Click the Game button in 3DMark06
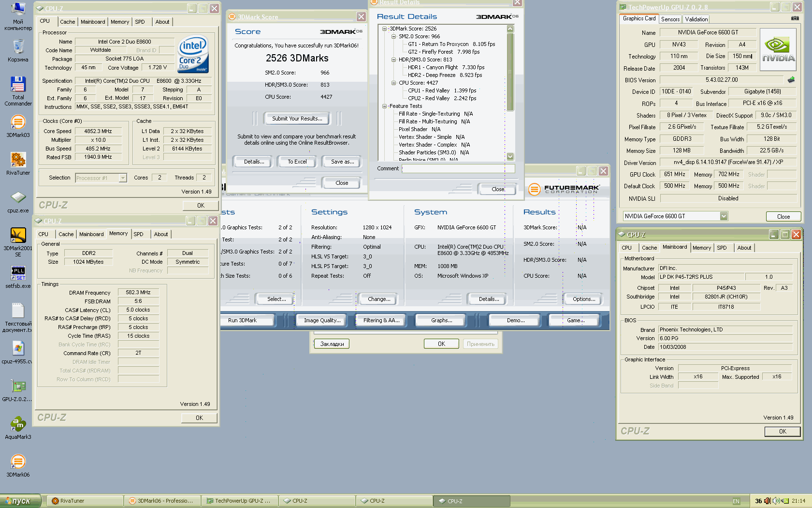 coord(575,320)
